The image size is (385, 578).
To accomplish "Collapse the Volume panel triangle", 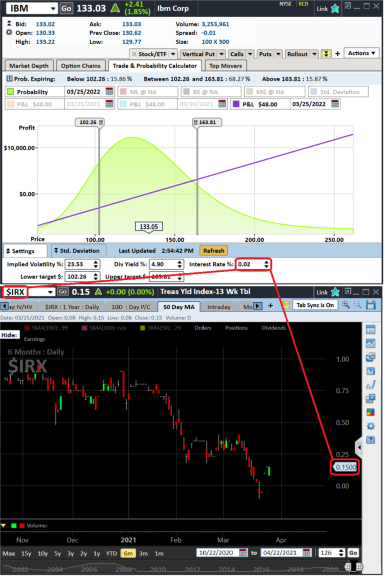I will point(4,525).
